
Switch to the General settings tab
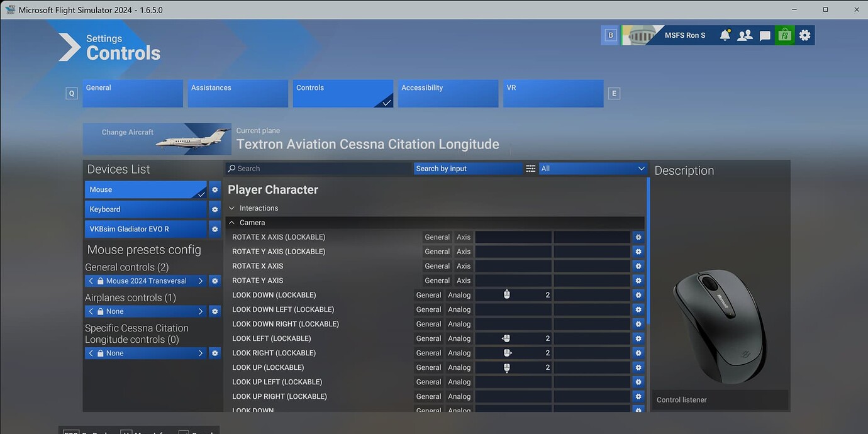pos(133,93)
